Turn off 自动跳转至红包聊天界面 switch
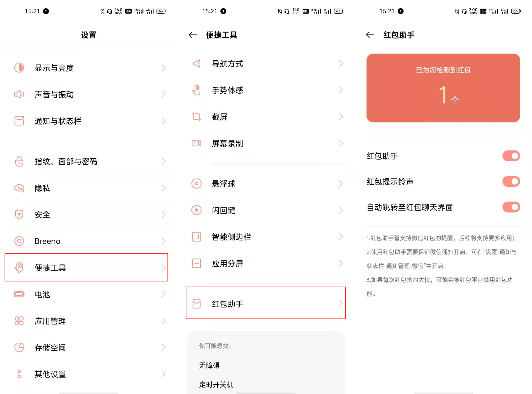 (x=511, y=207)
